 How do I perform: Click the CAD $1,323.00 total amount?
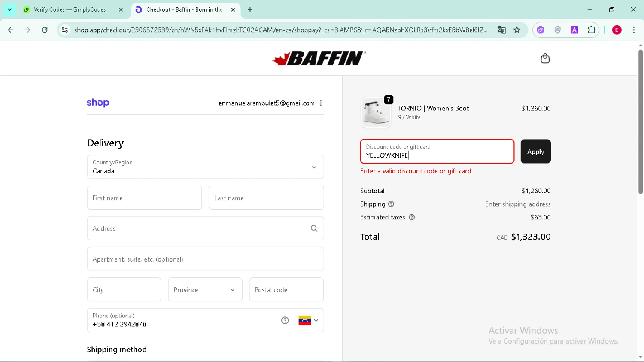click(x=523, y=237)
